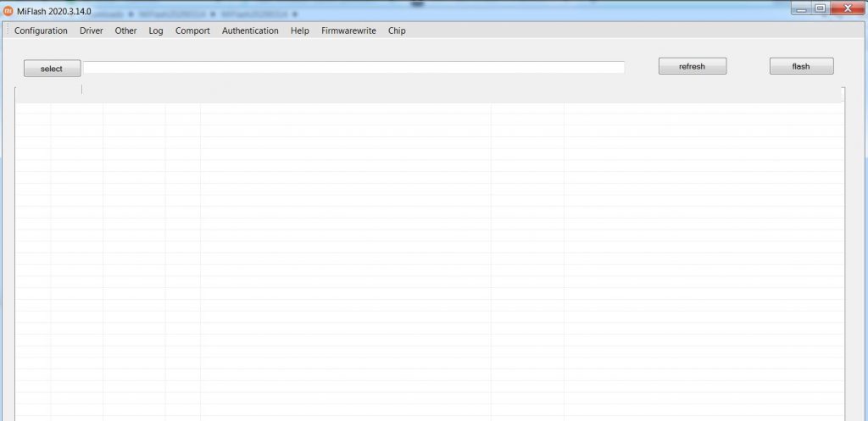Minimize the MiFlash window

tap(801, 8)
